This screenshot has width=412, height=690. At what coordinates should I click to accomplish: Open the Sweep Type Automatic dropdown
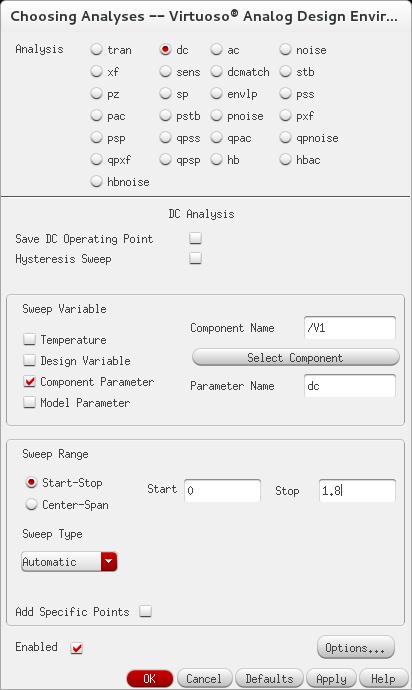tap(69, 562)
